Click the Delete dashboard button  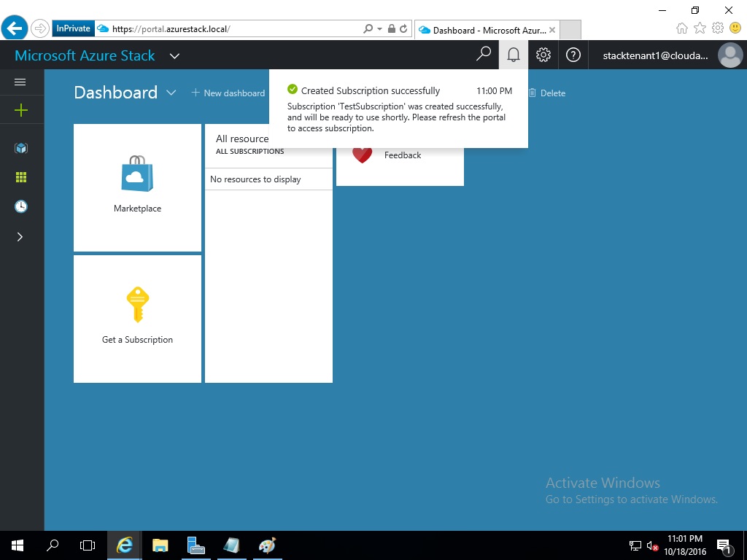coord(547,93)
